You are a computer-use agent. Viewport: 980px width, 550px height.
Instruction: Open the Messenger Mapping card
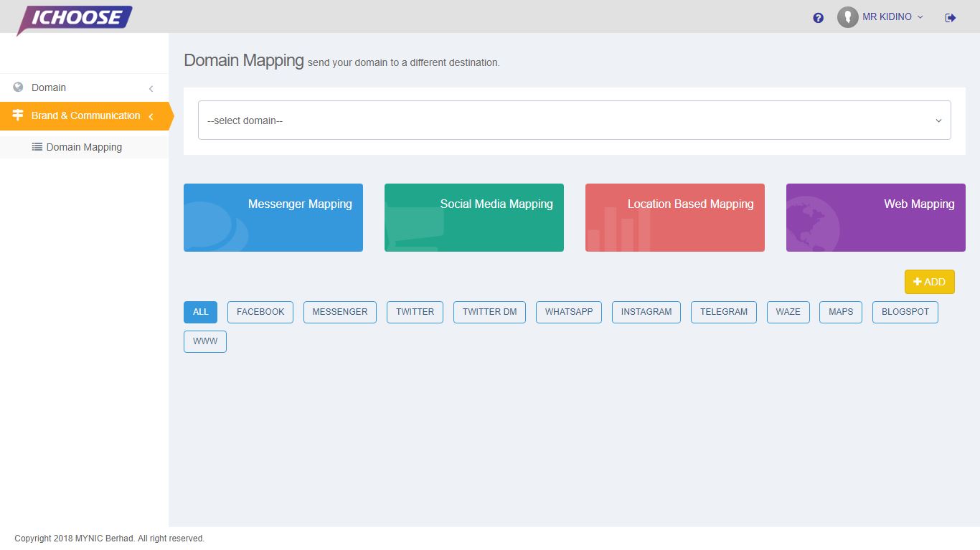[273, 217]
